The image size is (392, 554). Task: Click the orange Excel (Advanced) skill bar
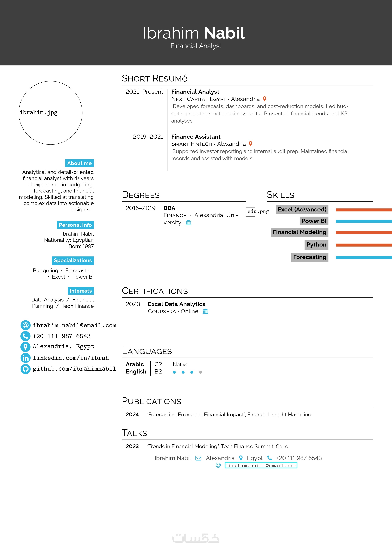click(364, 210)
